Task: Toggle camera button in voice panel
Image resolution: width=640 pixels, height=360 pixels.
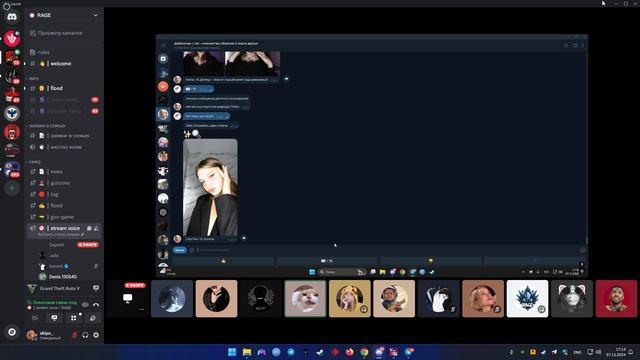Action: 35,318
